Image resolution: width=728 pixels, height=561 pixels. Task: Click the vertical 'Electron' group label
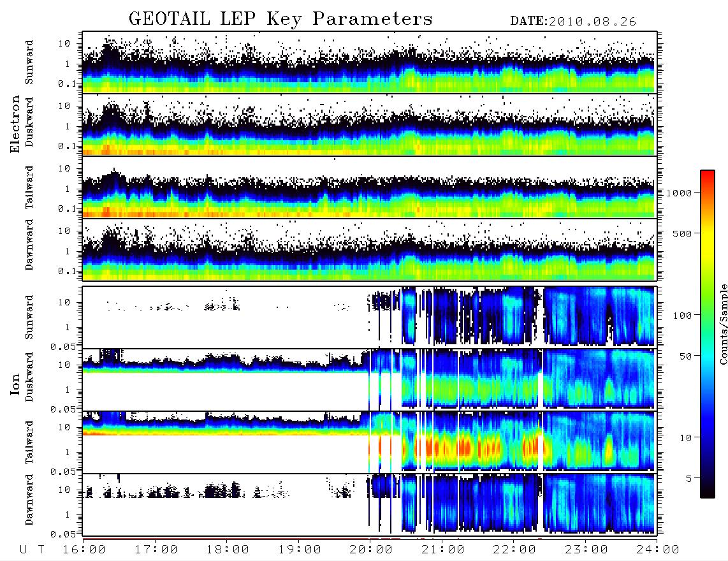[15, 124]
